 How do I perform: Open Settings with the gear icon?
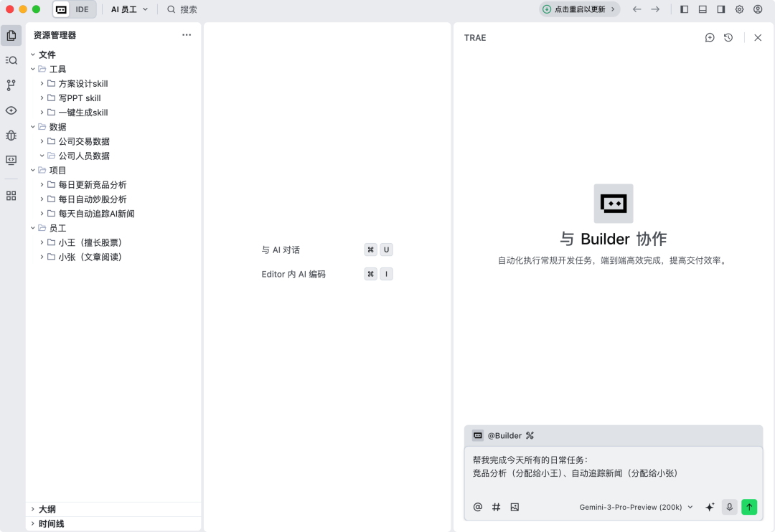pos(739,9)
